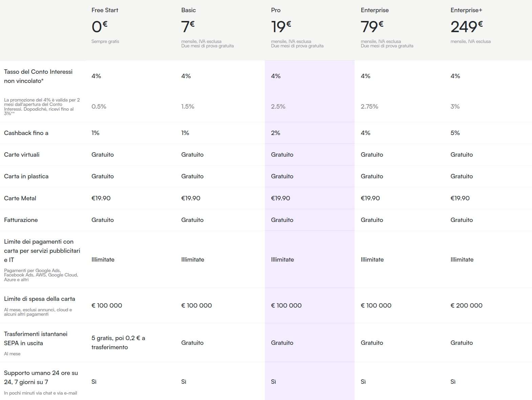The width and height of the screenshot is (532, 400).
Task: Select the Carte virtuali row label
Action: pyautogui.click(x=22, y=155)
